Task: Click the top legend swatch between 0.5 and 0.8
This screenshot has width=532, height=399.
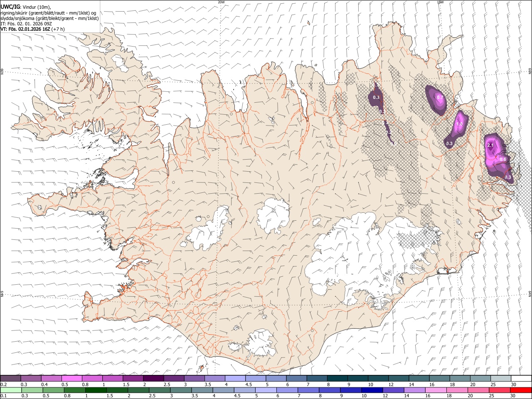Action: [x=72, y=379]
